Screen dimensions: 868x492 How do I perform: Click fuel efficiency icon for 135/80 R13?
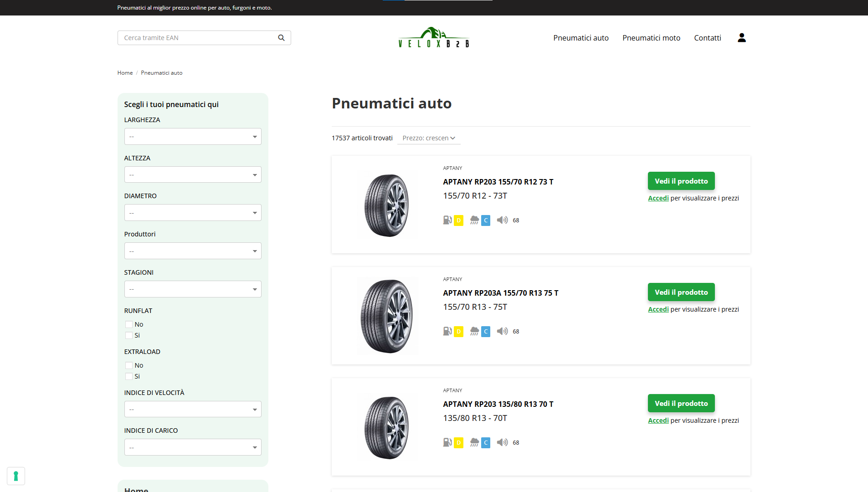tap(447, 442)
